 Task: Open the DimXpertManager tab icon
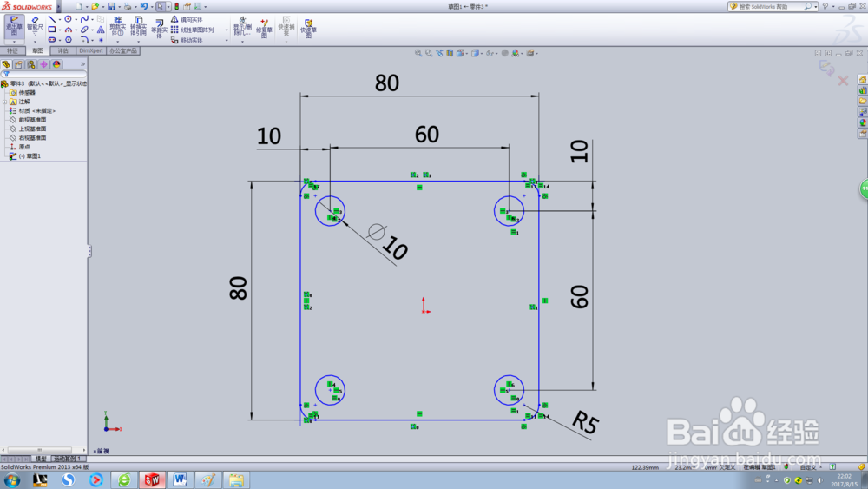point(43,64)
